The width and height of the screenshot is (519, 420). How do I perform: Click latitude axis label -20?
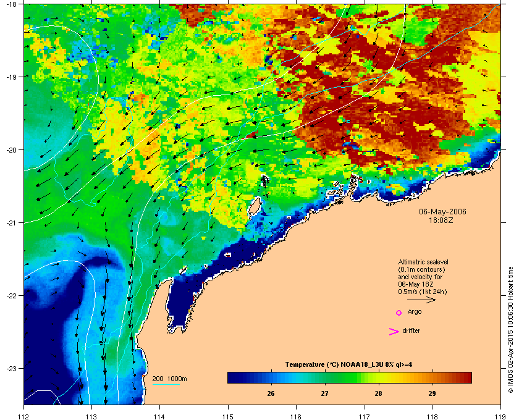pos(11,150)
